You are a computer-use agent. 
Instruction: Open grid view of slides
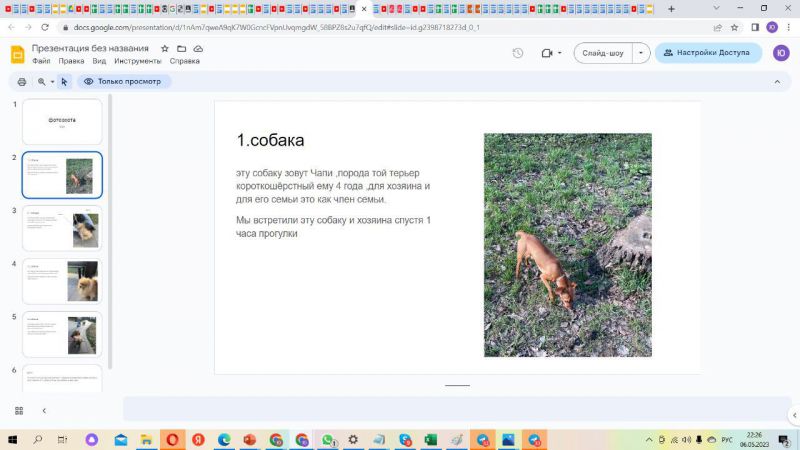pos(19,410)
